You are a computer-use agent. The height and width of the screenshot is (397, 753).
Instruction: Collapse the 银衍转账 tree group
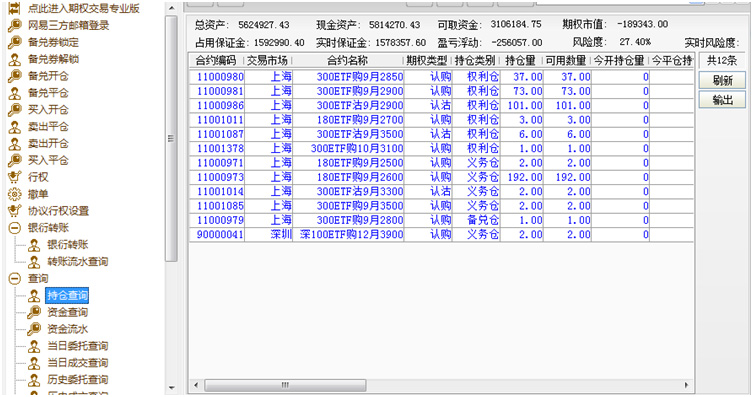click(15, 228)
